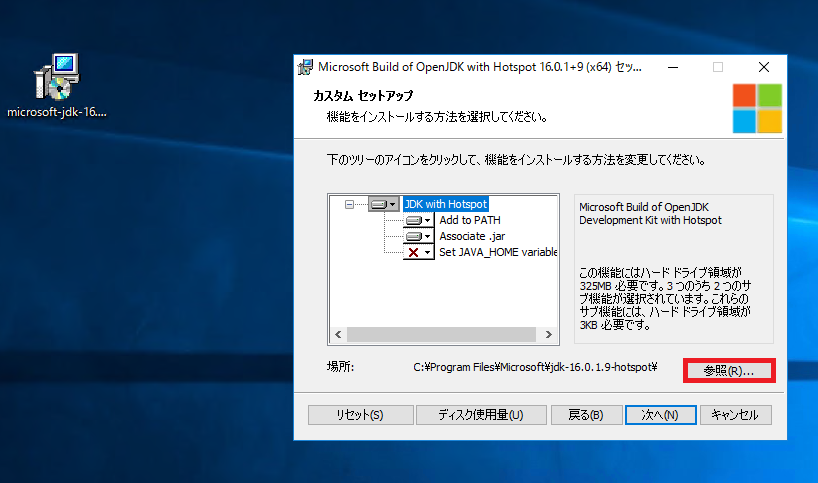Select the JDK with Hotspot tree item
Image resolution: width=818 pixels, height=483 pixels.
coord(446,204)
